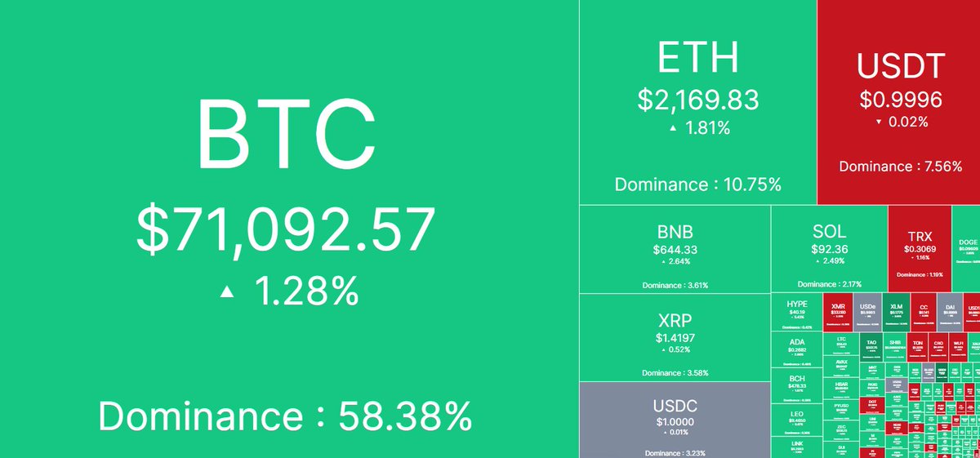Click ETH's green up-triangle icon
The height and width of the screenshot is (458, 980).
click(672, 128)
